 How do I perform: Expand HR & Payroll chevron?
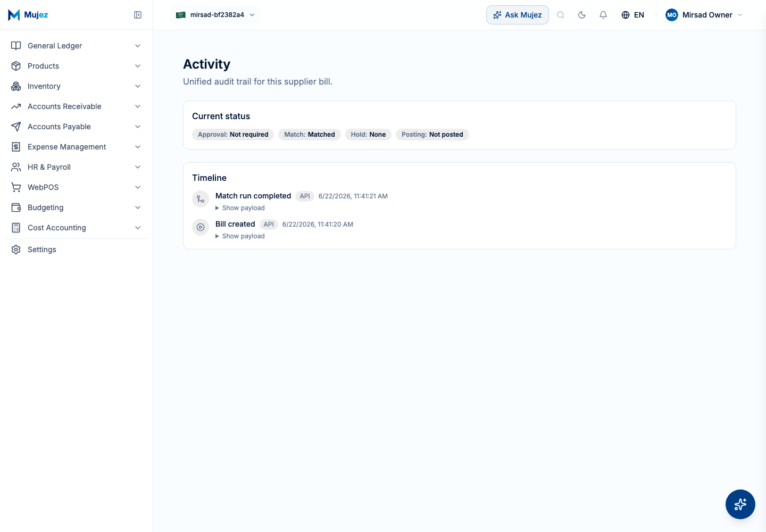[138, 167]
